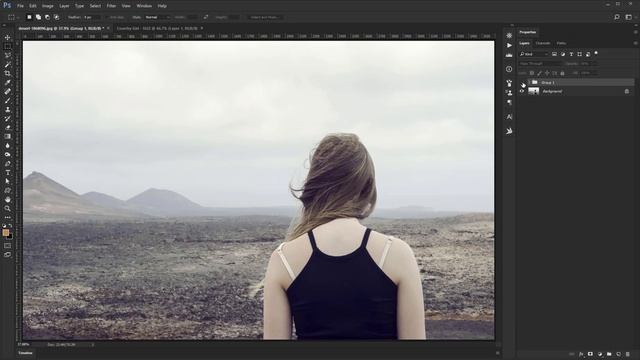This screenshot has height=360, width=640.
Task: Select the Healing Brush tool
Action: (7, 91)
